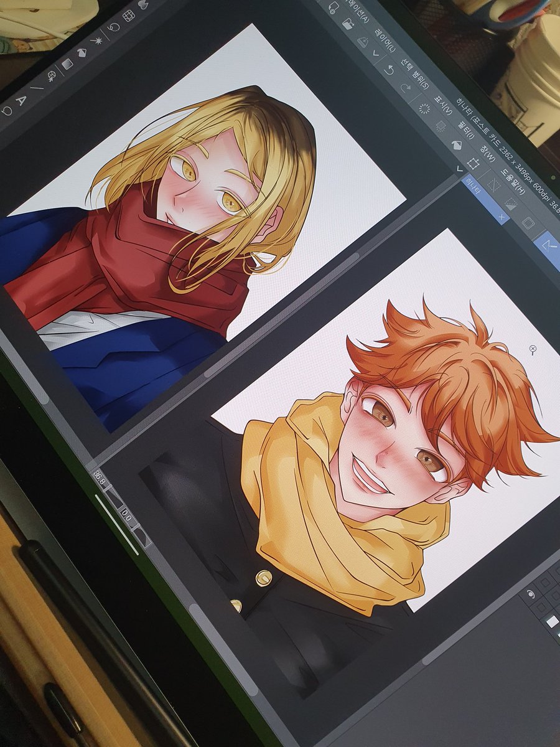Select the straight line Figure tool
This screenshot has height=747, width=560.
37,89
